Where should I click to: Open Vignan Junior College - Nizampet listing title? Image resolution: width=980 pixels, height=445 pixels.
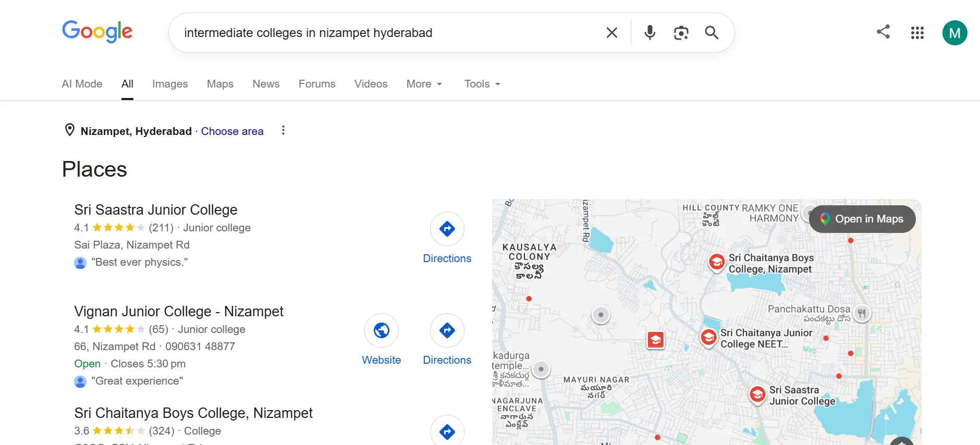[x=179, y=311]
